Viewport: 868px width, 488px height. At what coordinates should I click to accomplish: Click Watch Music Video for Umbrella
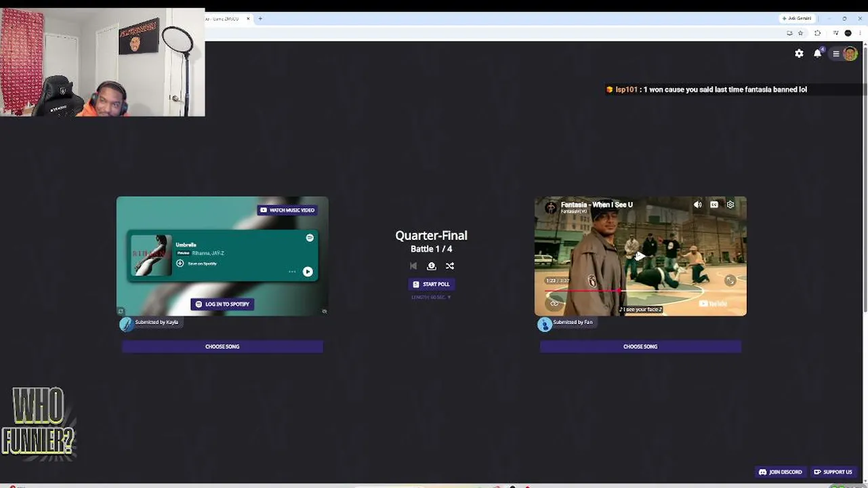287,210
